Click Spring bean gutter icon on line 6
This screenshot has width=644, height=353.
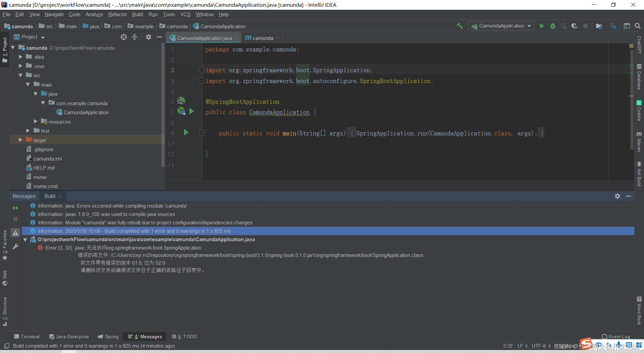tap(181, 101)
